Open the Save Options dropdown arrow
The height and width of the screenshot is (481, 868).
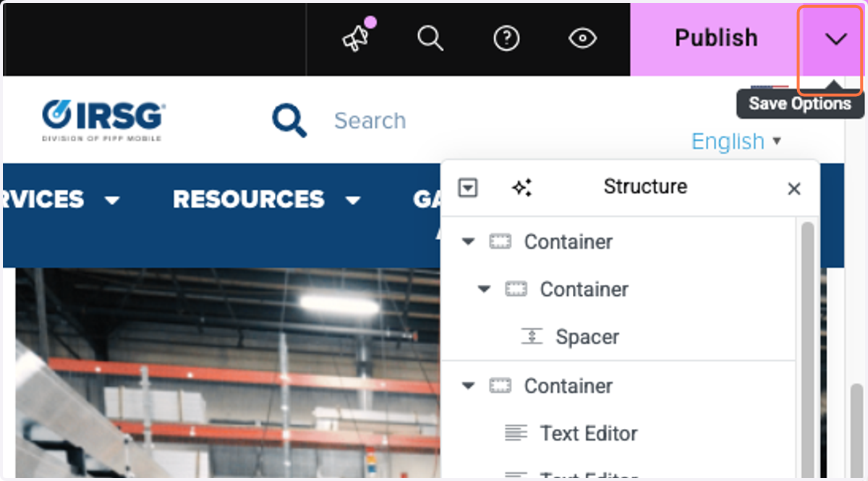click(x=836, y=38)
